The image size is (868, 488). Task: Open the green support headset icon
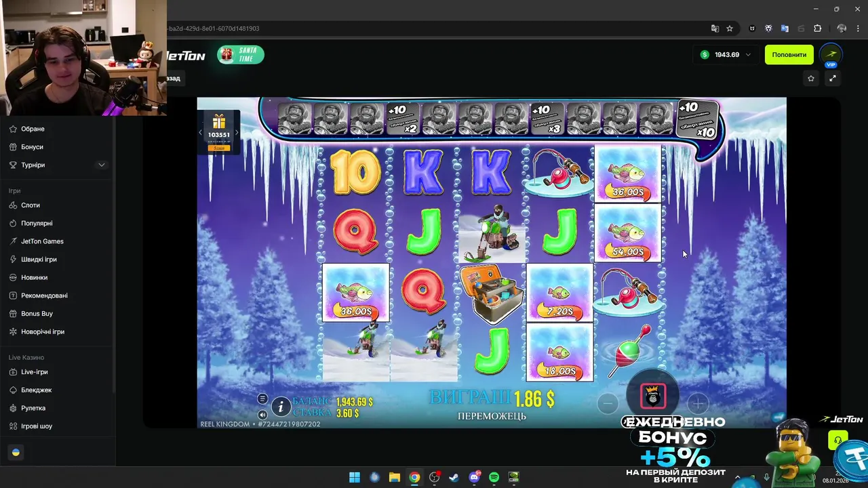(838, 441)
